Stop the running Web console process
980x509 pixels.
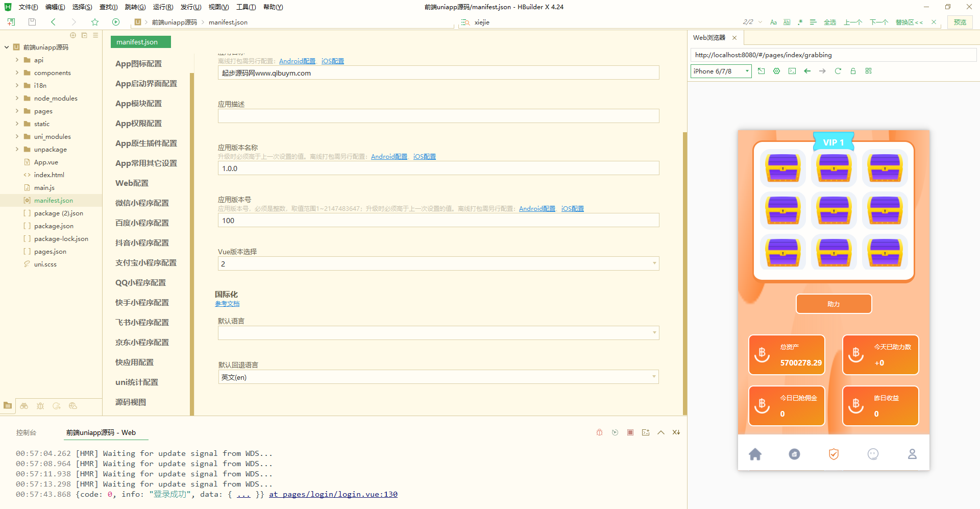pyautogui.click(x=630, y=432)
